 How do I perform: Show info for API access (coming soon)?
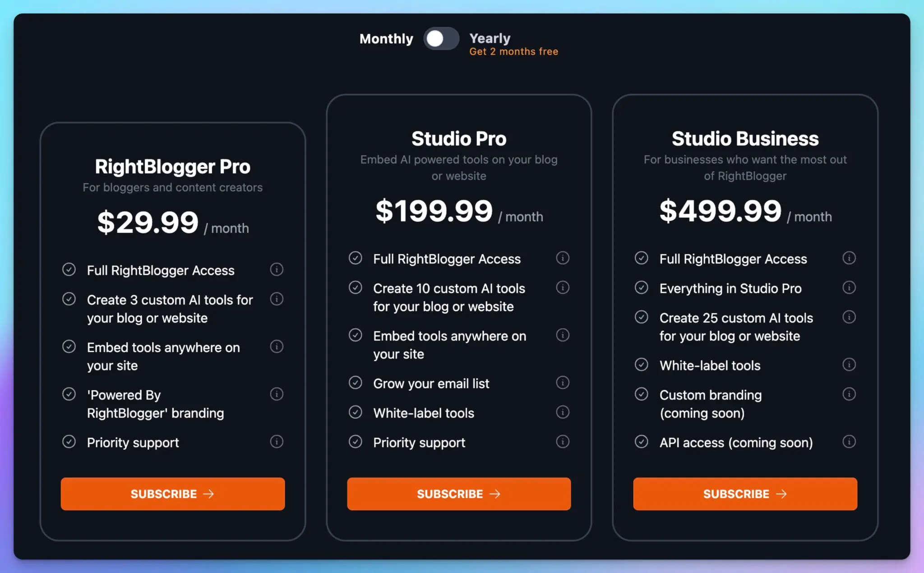[x=849, y=441]
